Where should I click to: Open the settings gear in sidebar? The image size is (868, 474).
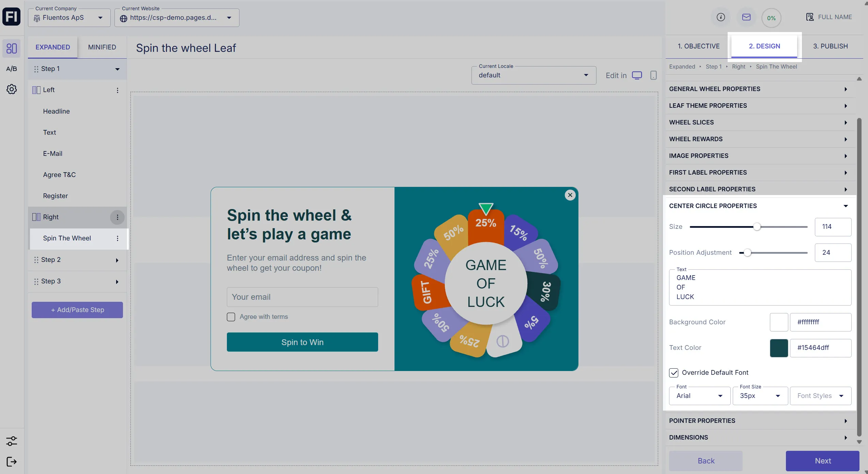(12, 89)
